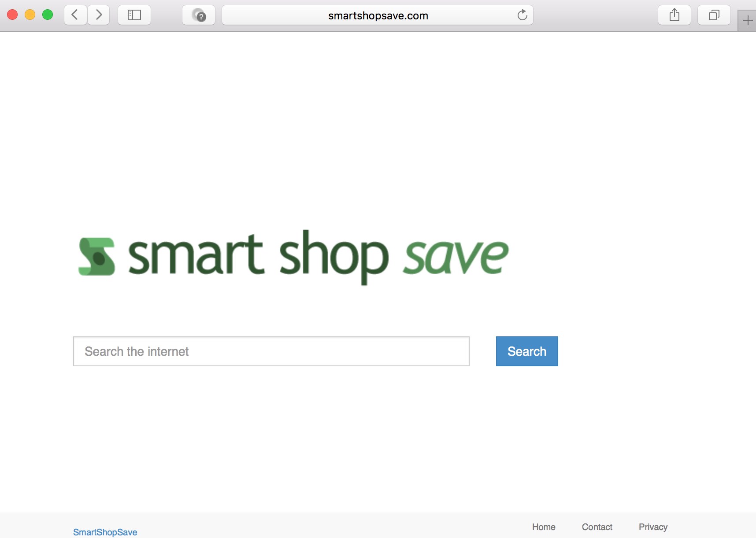The image size is (756, 538).
Task: Show all tabs overview
Action: pos(714,15)
